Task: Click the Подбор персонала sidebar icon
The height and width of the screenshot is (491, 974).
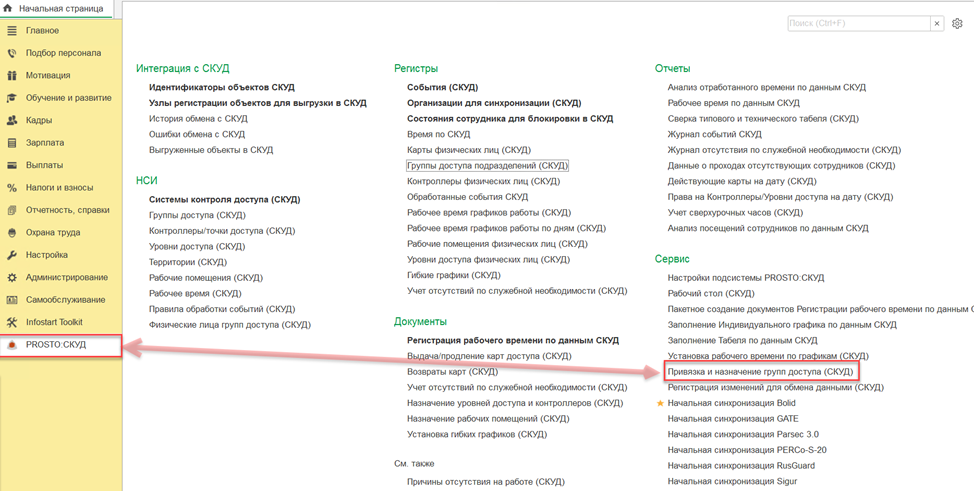Action: click(x=12, y=53)
